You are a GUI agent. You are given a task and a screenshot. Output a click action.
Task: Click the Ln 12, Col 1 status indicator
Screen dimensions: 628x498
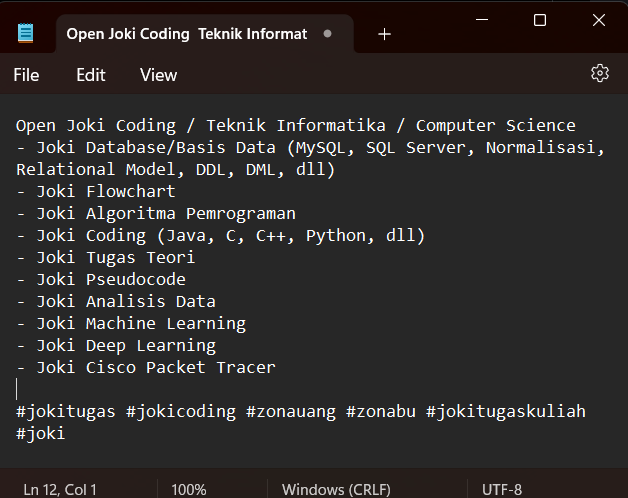[60, 490]
